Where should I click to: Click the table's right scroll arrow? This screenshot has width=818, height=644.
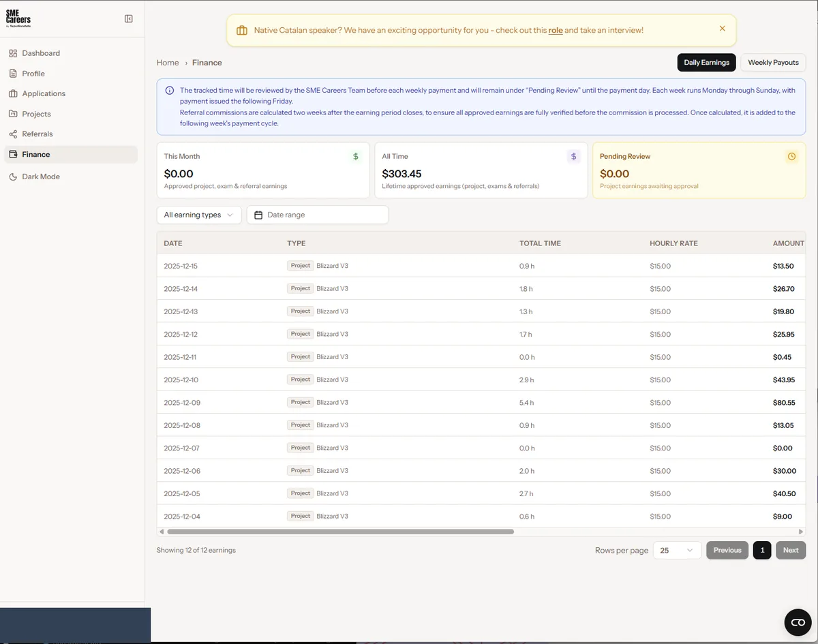[x=801, y=532]
